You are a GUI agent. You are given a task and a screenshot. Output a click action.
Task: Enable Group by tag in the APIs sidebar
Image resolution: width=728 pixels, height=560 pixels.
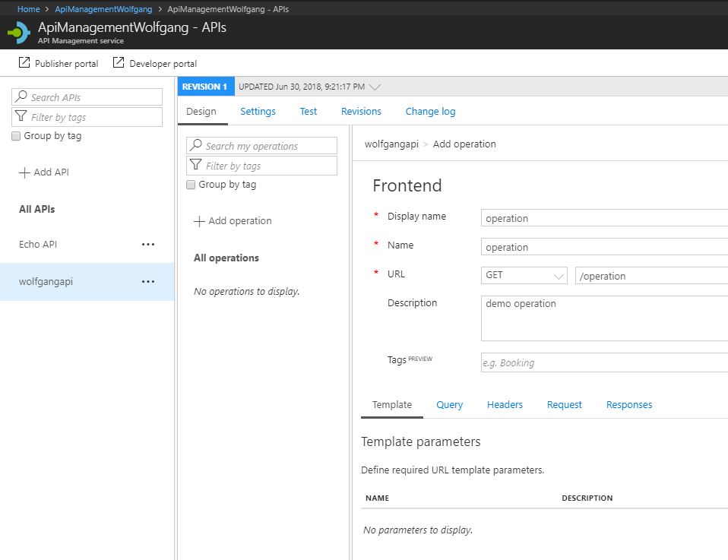click(x=15, y=135)
